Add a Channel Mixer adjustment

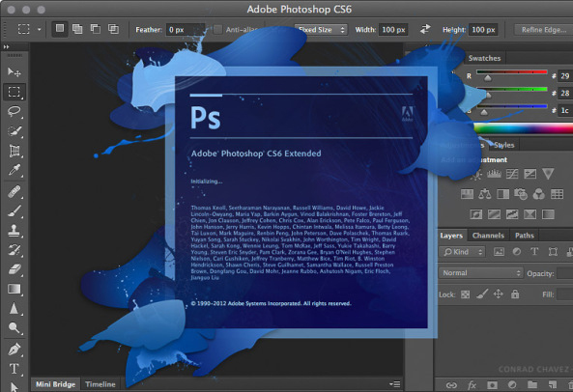pyautogui.click(x=538, y=194)
